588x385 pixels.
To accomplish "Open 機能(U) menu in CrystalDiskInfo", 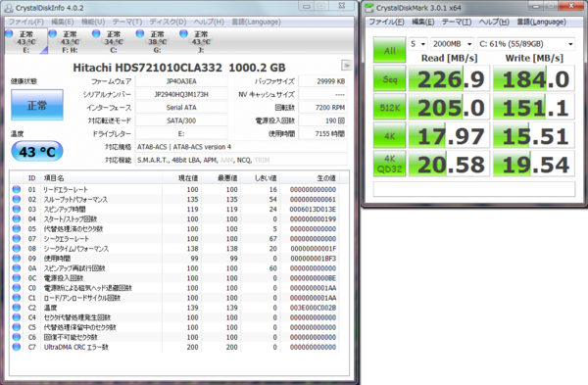I will coord(93,22).
